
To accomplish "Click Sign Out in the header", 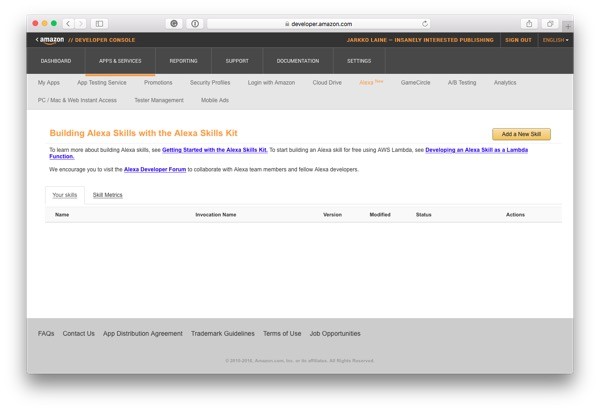I will [x=518, y=40].
